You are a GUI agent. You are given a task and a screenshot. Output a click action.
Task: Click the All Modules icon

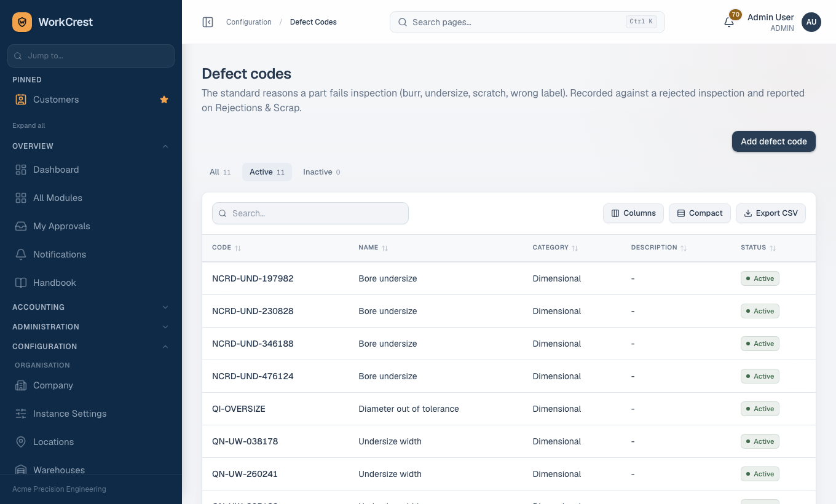click(21, 198)
